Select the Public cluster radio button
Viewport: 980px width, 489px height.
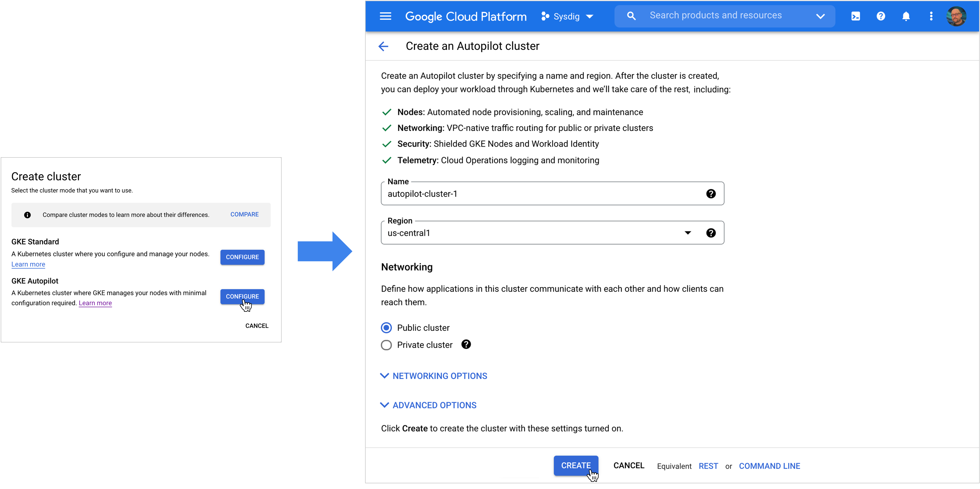[386, 328]
